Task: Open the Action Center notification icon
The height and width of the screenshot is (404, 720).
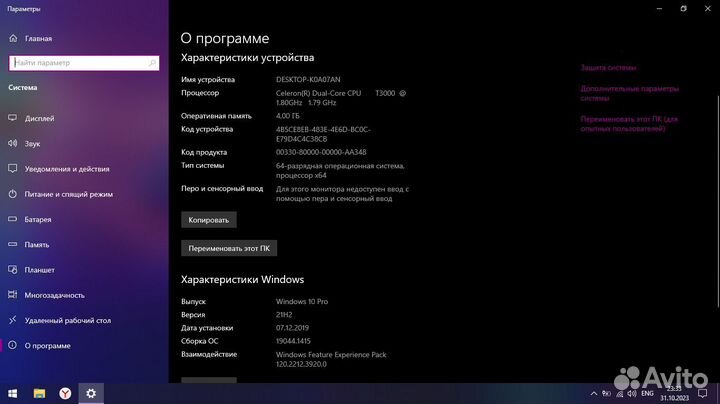Action: click(x=703, y=394)
